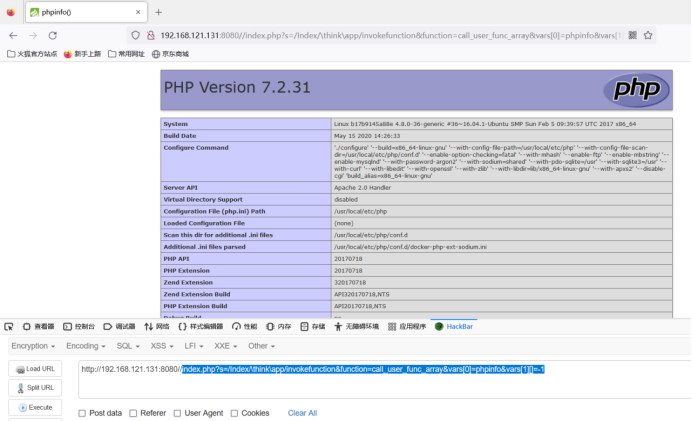Click the shield tracking protection icon
Viewport: 692px width, 421px height.
tap(135, 35)
